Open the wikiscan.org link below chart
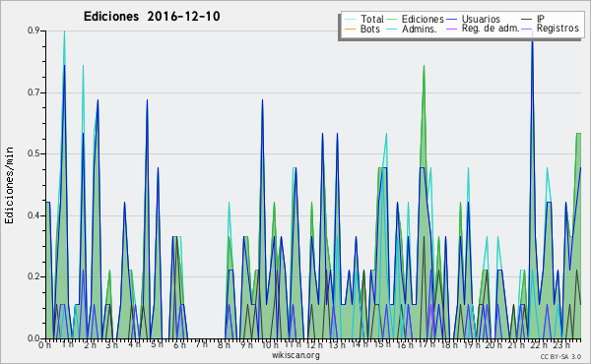Viewport: 591px width, 364px height. [295, 355]
